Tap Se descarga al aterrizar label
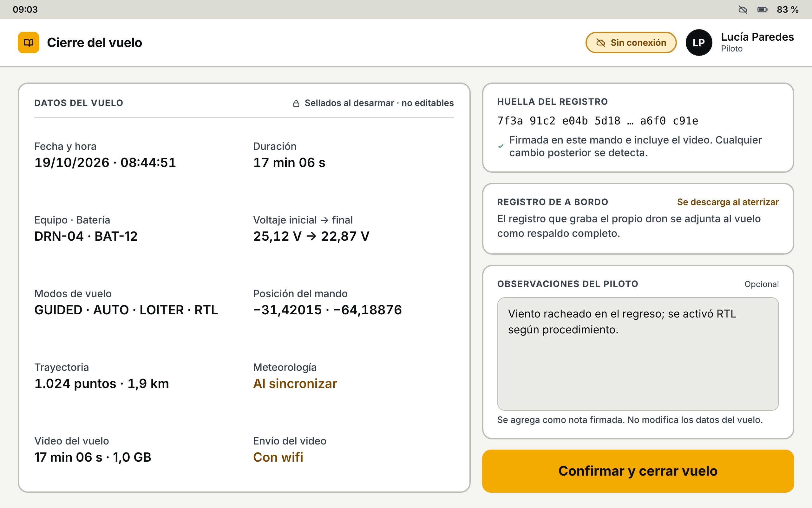This screenshot has height=508, width=812. click(x=728, y=202)
